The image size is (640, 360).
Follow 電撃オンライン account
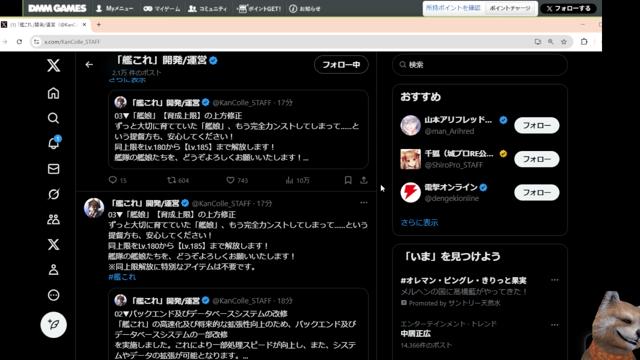pyautogui.click(x=537, y=192)
